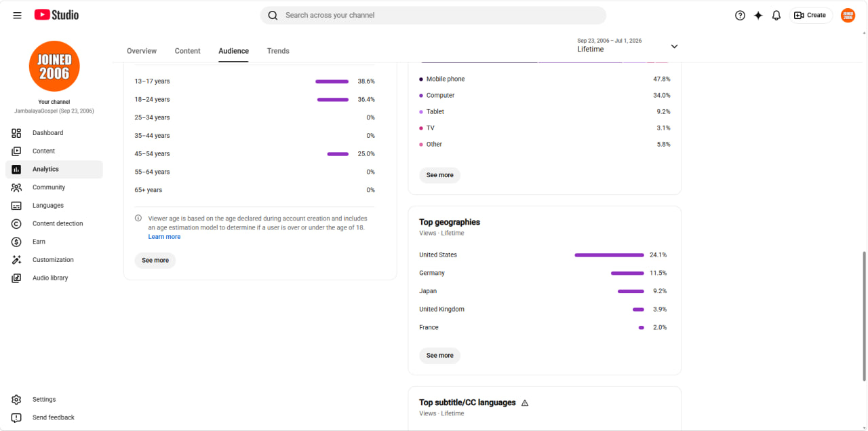Click the Top geographies heading

[x=450, y=222]
